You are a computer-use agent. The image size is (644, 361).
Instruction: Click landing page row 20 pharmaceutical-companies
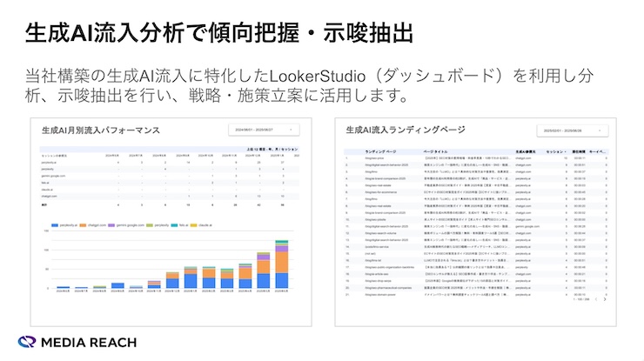pos(476,287)
